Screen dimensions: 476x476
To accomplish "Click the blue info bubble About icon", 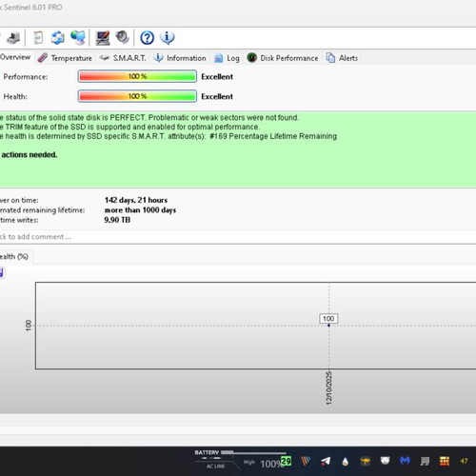I will [x=168, y=38].
